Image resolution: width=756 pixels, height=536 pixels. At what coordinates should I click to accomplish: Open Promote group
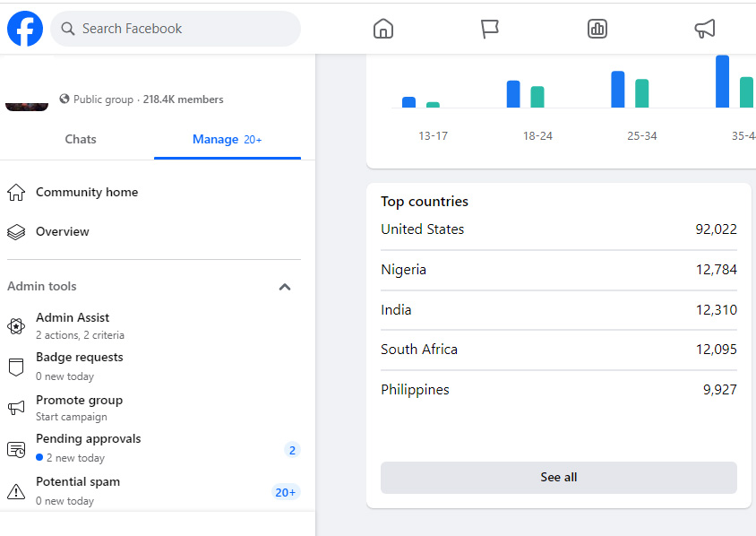154,408
